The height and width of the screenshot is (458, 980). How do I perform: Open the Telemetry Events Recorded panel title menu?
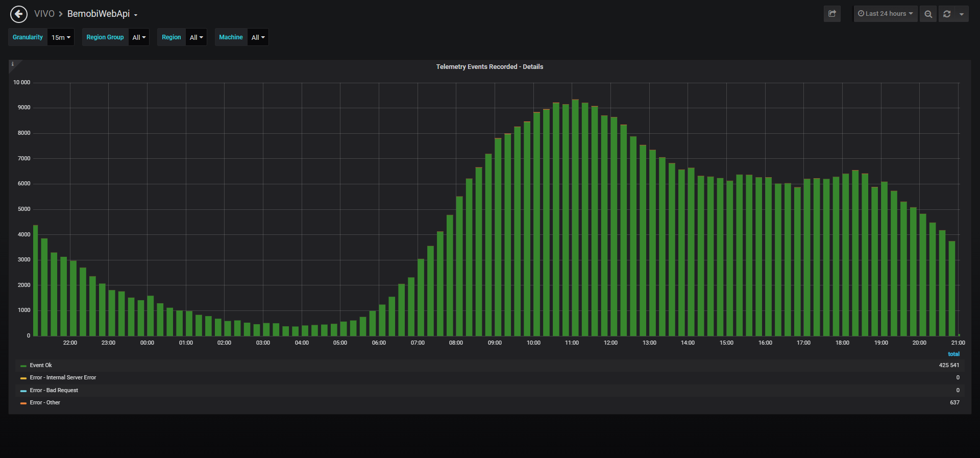click(489, 67)
